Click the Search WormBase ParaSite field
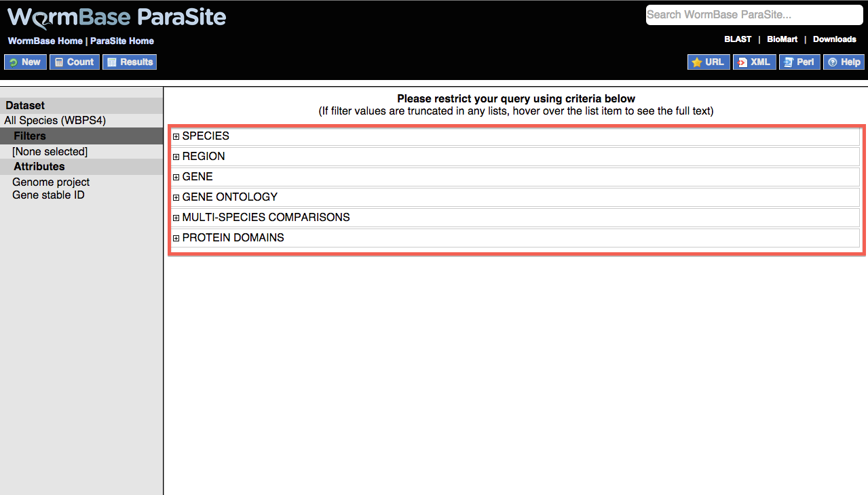 tap(754, 14)
